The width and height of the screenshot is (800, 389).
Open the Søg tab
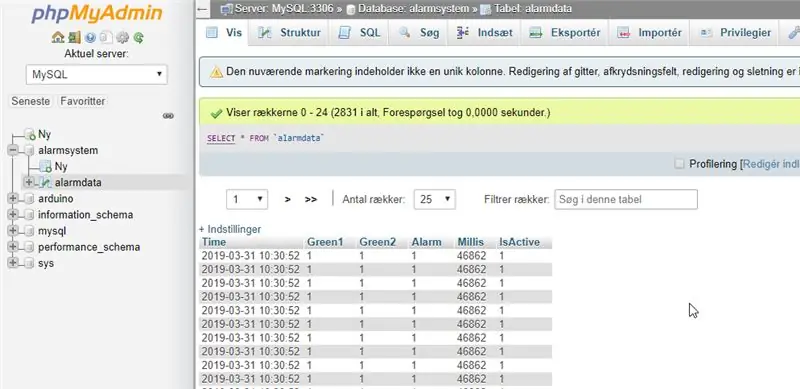coord(419,33)
